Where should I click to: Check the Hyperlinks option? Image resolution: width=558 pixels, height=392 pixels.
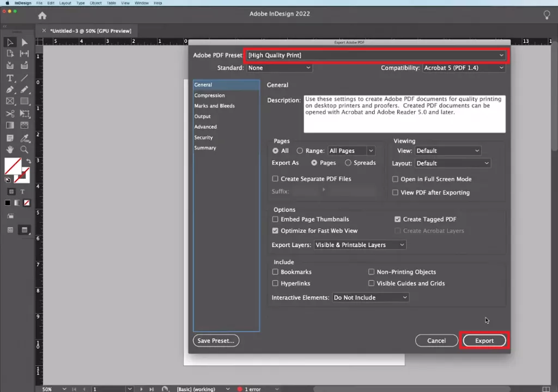(275, 284)
